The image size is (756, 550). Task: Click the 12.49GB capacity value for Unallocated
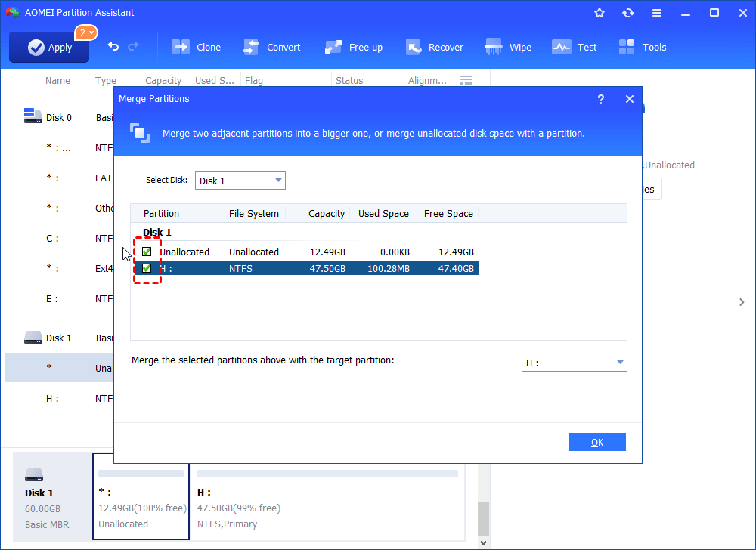(327, 252)
